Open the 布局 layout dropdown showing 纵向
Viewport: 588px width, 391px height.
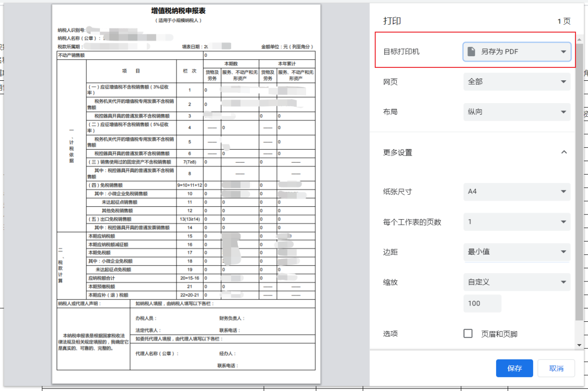coord(516,112)
